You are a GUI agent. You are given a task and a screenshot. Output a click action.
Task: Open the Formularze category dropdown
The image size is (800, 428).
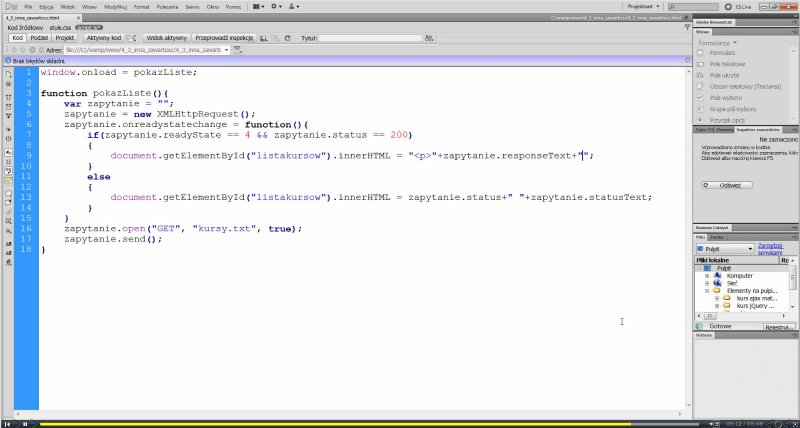pos(718,43)
